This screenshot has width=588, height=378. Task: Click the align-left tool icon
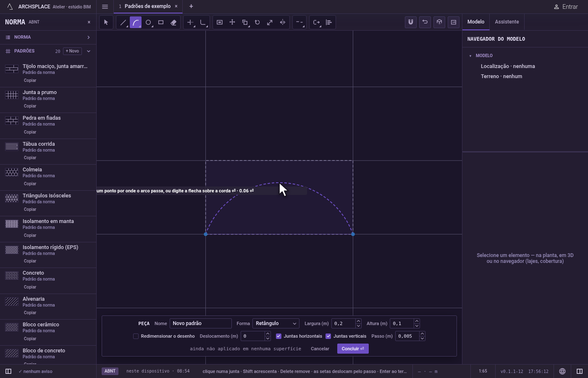click(x=329, y=22)
